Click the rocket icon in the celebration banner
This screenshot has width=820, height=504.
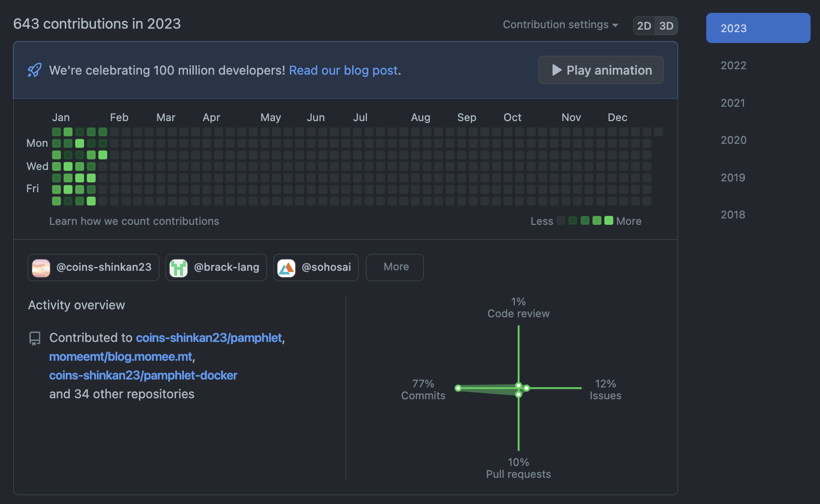[x=35, y=70]
